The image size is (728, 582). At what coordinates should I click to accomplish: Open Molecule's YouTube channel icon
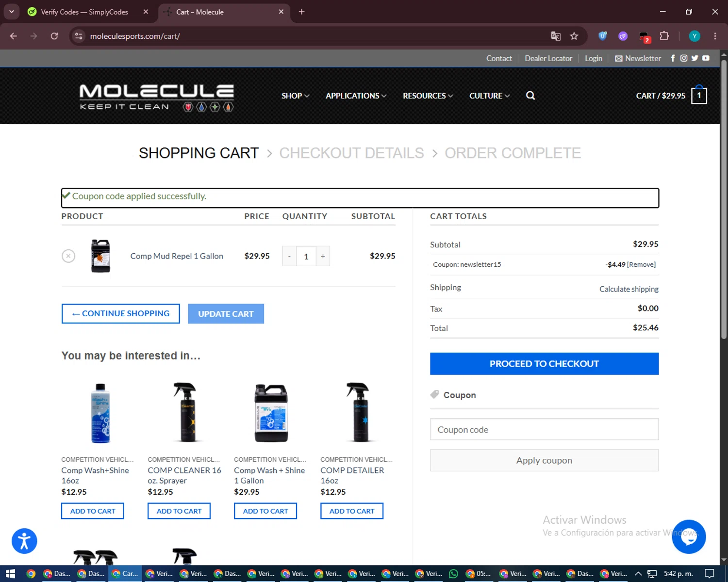pos(706,58)
